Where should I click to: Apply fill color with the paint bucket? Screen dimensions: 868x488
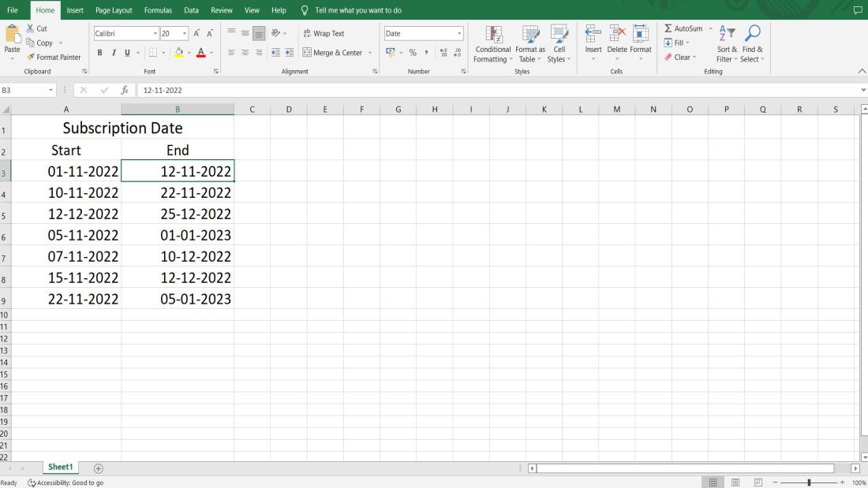tap(179, 53)
